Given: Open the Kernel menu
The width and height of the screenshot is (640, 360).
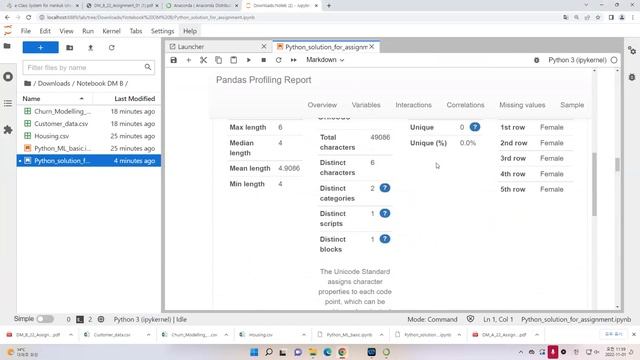Looking at the screenshot, I should click(111, 31).
